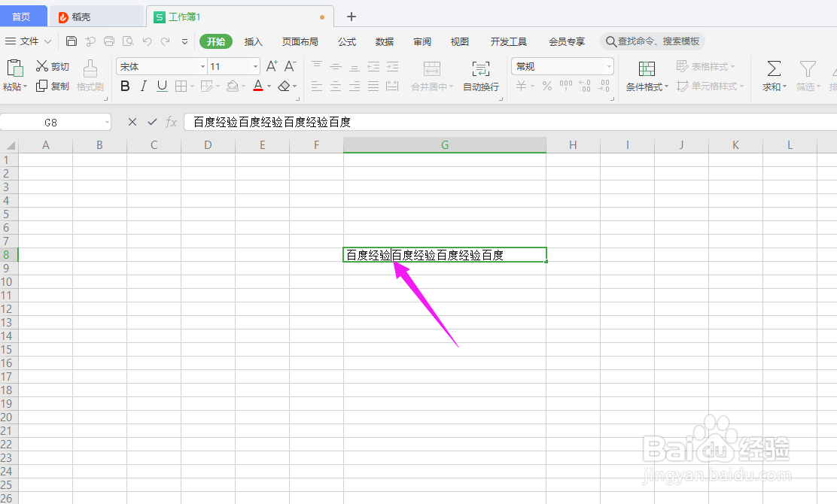
Task: Expand the quick access toolbar customize arrow
Action: (x=184, y=41)
